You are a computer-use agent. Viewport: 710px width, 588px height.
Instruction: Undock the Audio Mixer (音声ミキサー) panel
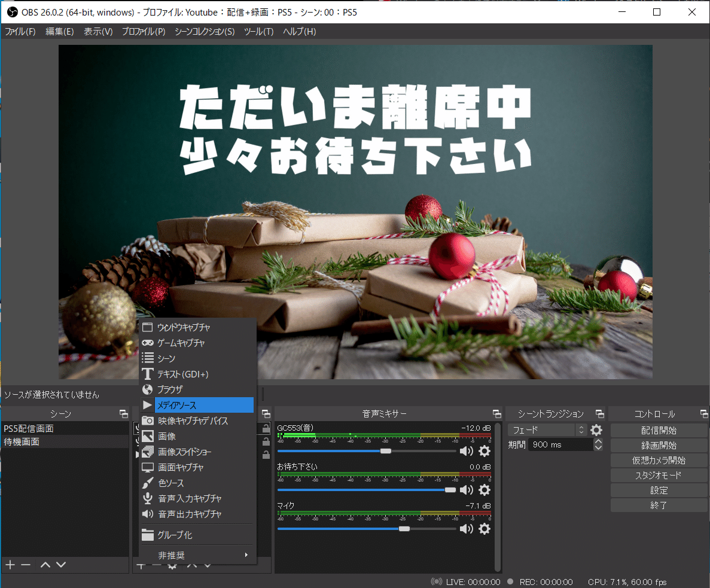click(x=496, y=414)
